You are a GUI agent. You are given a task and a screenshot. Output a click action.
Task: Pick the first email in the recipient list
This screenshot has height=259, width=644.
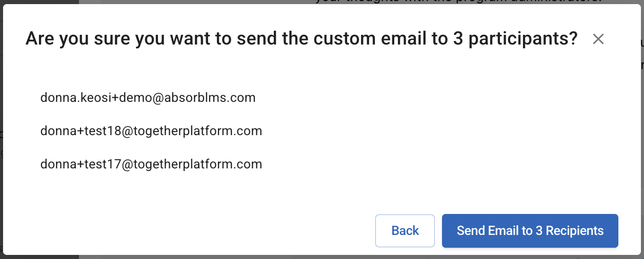pyautogui.click(x=148, y=97)
